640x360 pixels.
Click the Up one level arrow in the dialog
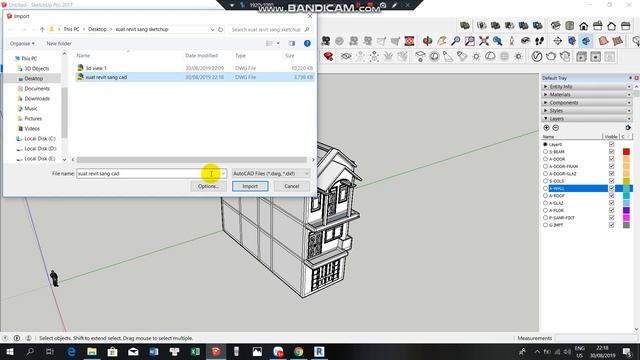coord(42,29)
